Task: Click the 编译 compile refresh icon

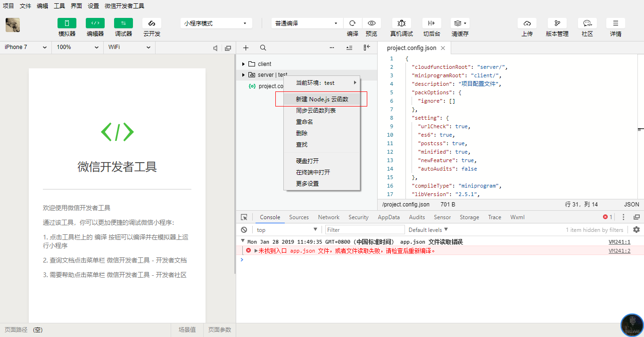Action: 352,23
